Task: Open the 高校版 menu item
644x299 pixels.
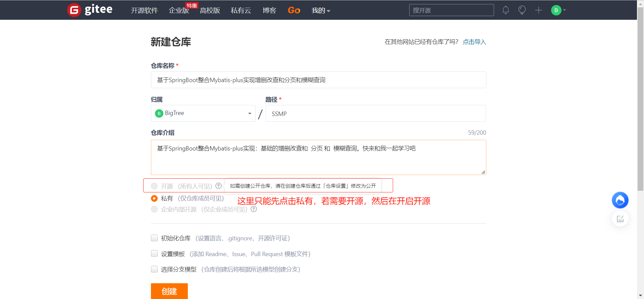Action: [x=210, y=10]
